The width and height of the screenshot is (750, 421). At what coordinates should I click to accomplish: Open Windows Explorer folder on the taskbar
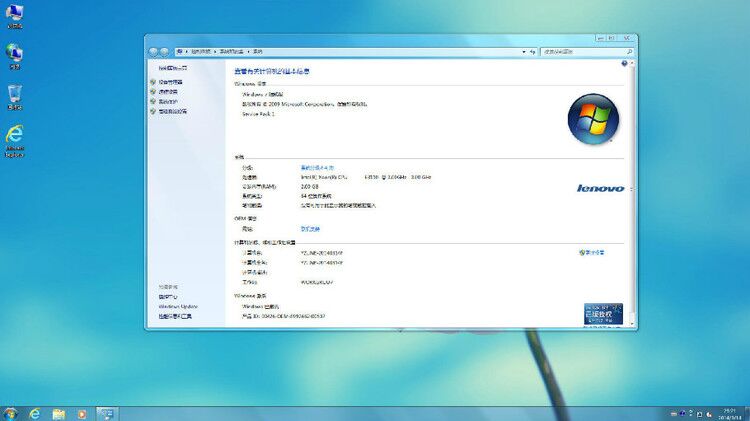59,413
